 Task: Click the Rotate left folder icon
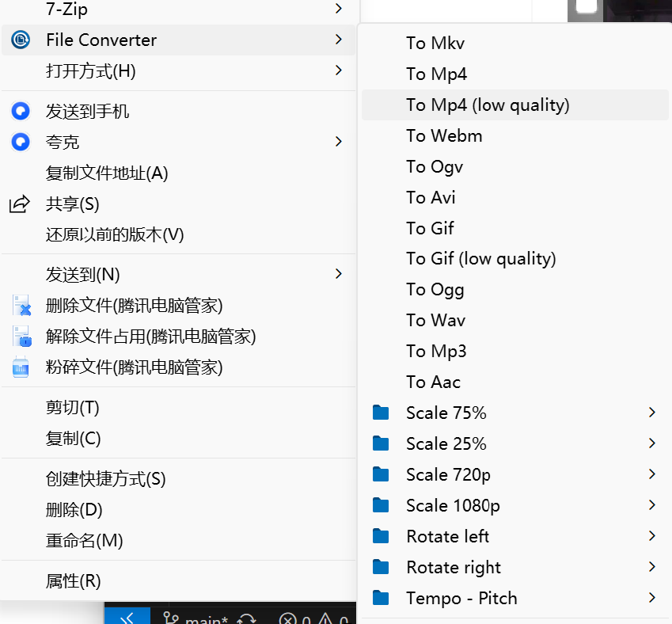click(x=382, y=536)
